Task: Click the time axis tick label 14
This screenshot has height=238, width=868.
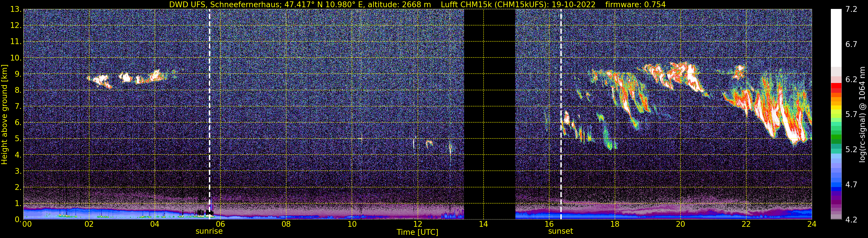Action: 483,224
